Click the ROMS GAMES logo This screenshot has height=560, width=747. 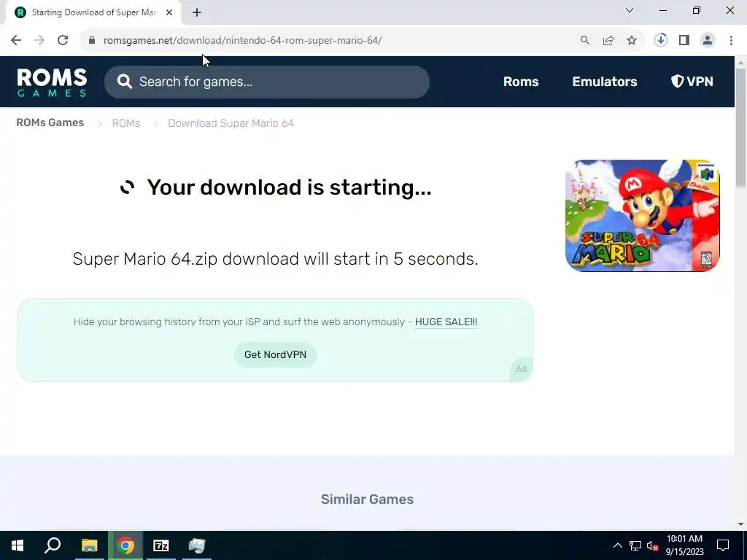(x=52, y=82)
